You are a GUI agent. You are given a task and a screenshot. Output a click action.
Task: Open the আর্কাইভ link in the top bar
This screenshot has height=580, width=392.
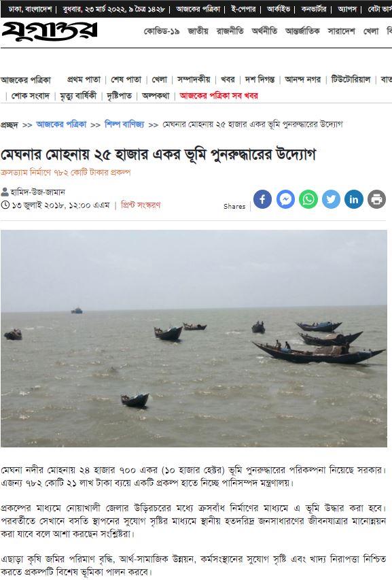tap(279, 9)
